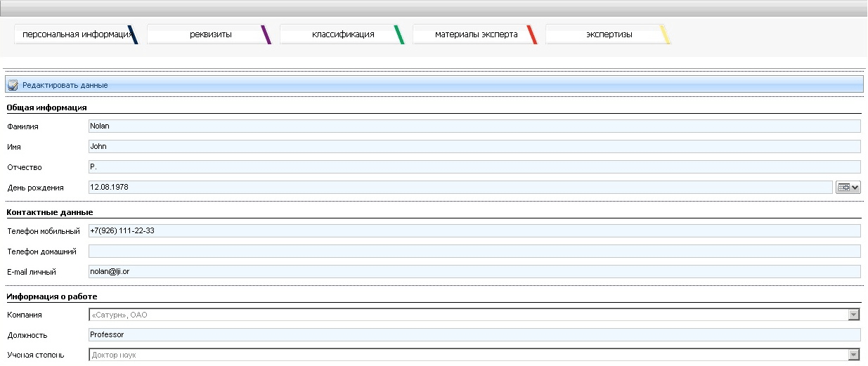
Task: Open the реквизиты tab
Action: click(x=209, y=34)
